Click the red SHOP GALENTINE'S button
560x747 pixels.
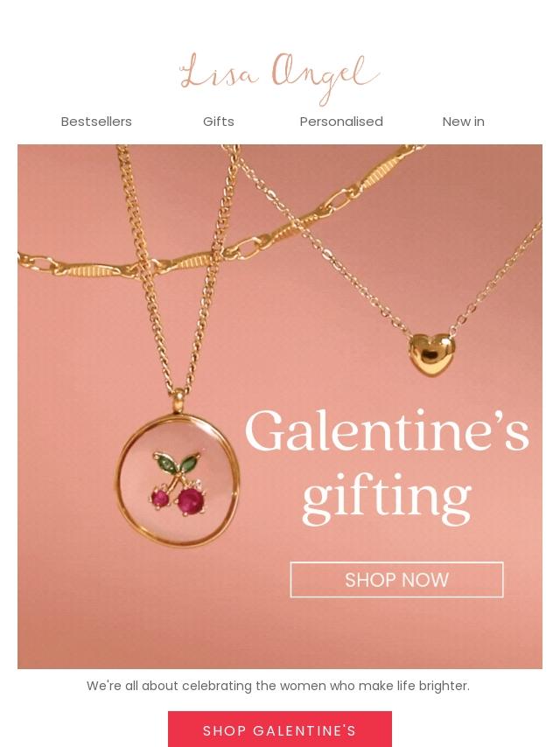280,730
